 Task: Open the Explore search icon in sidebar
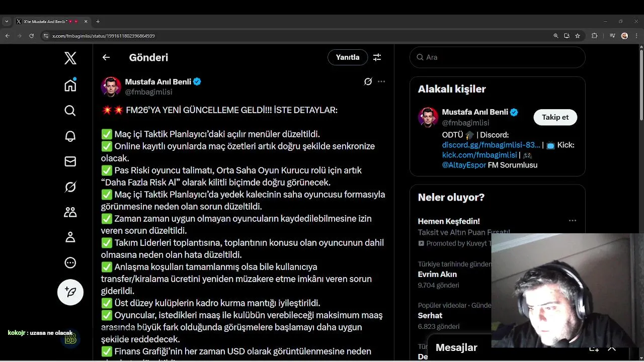pos(70,111)
